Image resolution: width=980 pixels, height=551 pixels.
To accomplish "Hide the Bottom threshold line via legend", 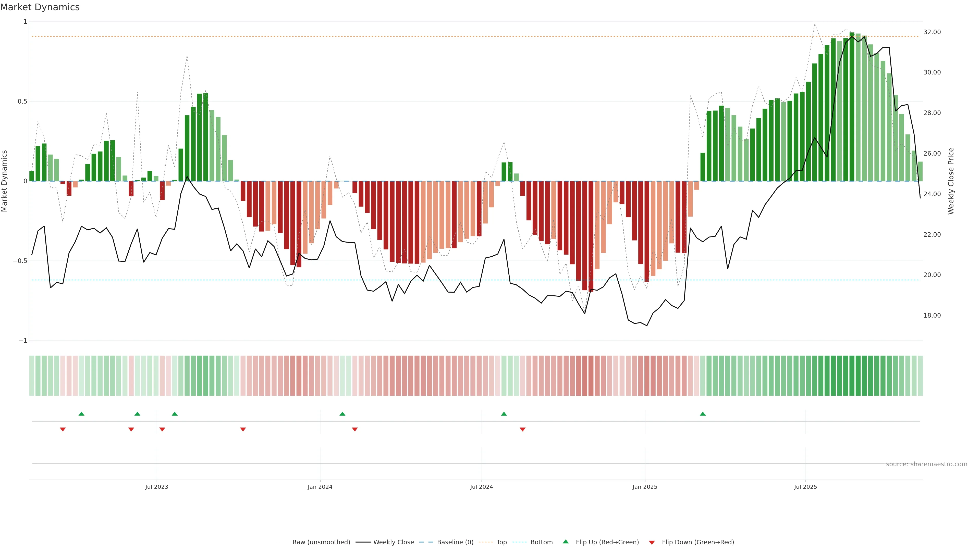I will [x=541, y=542].
